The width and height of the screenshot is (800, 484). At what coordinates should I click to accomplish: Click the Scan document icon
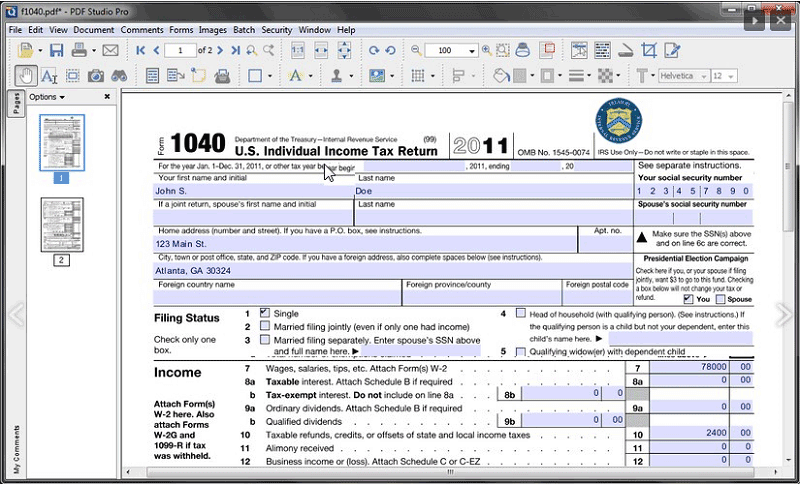point(626,50)
